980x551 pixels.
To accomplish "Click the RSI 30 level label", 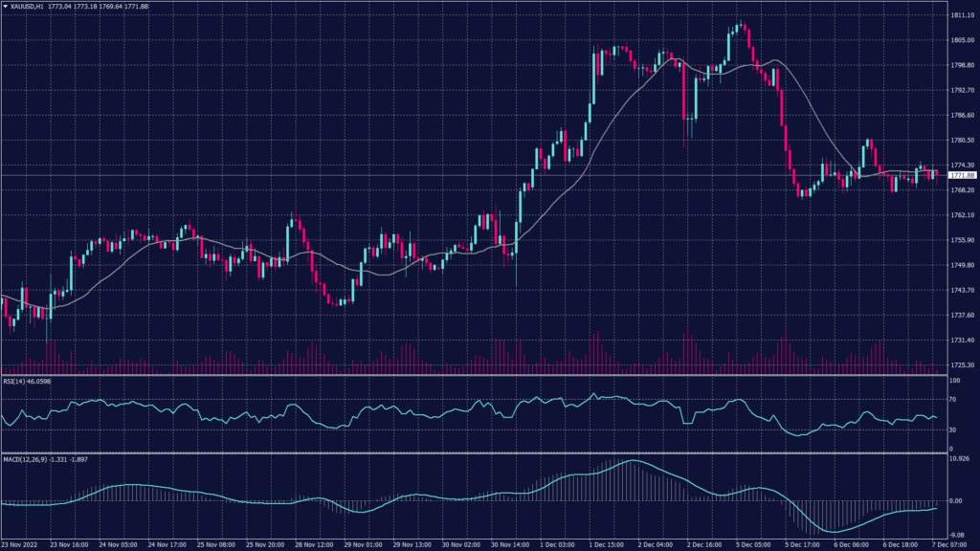I will click(x=953, y=430).
